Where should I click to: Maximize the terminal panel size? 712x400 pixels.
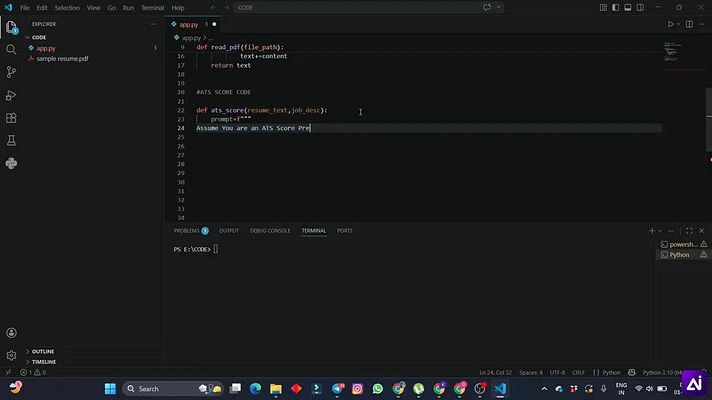[689, 231]
